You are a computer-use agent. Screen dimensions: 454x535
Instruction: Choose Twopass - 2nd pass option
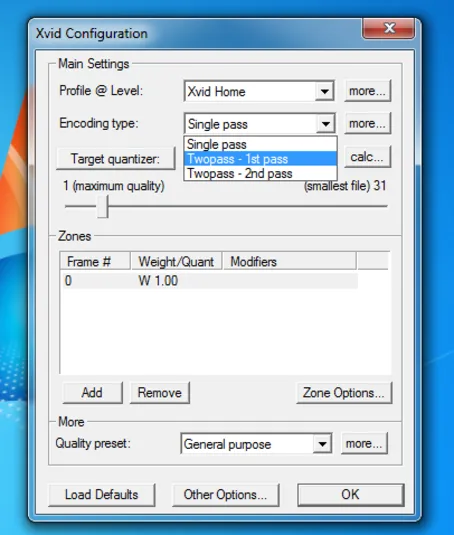pyautogui.click(x=261, y=173)
